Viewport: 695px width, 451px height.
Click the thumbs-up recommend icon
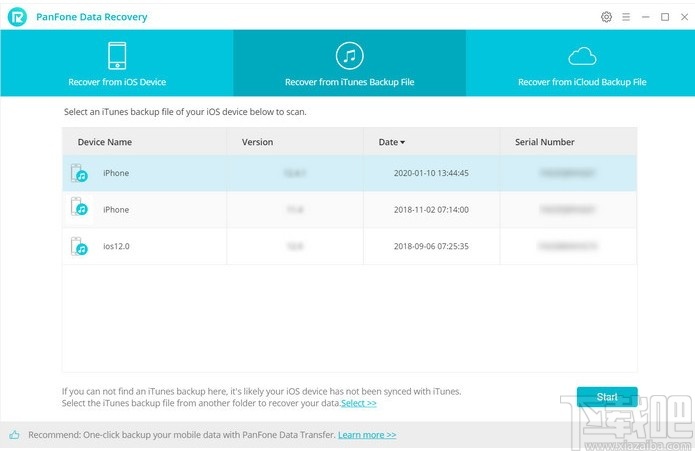pyautogui.click(x=14, y=435)
